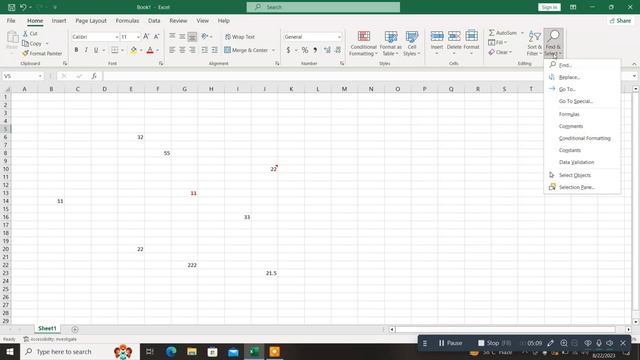Viewport: 640px width, 360px height.
Task: Apply Percent Style
Action: coord(305,50)
